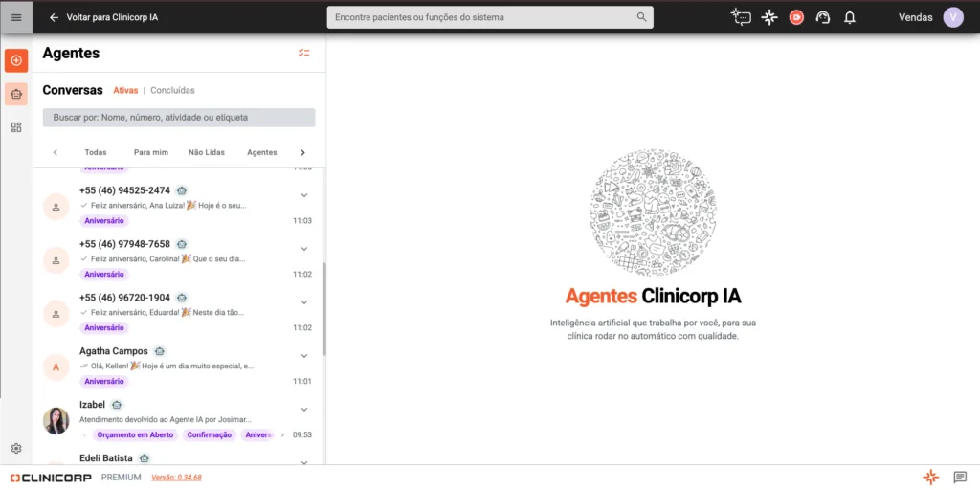
Task: Open Edeli Batista conversation
Action: pos(177,457)
